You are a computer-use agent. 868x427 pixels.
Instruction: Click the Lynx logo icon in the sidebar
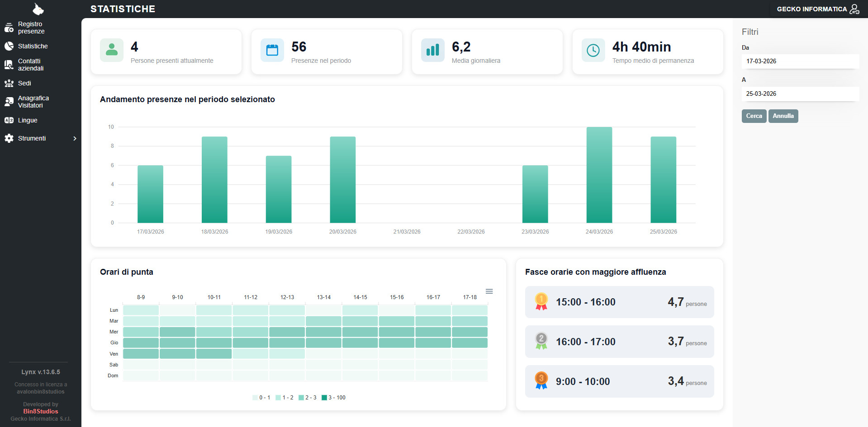point(38,9)
